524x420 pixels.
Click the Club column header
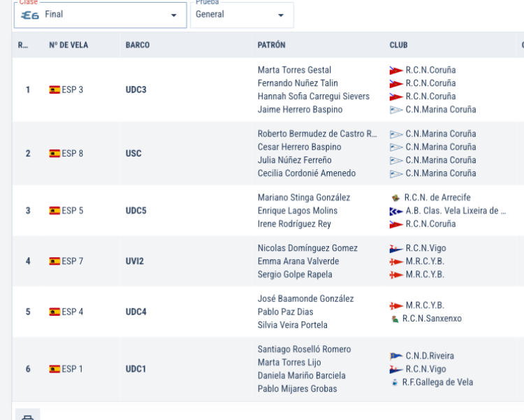pos(398,45)
